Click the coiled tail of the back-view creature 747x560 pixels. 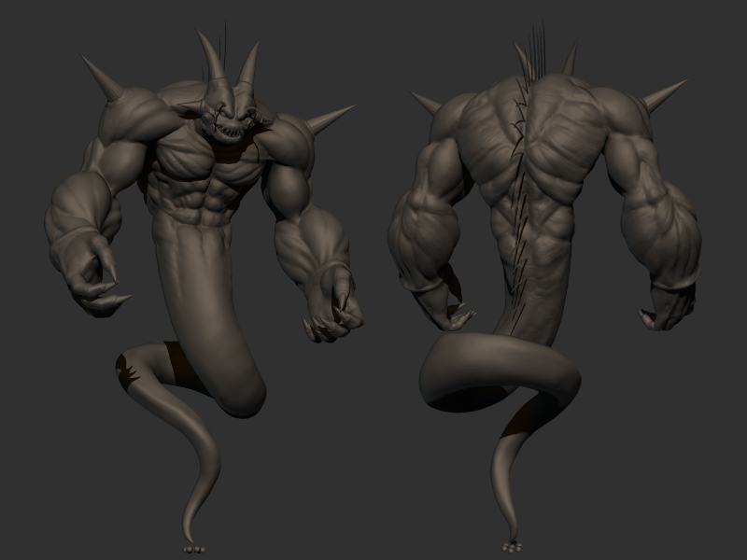click(500, 372)
